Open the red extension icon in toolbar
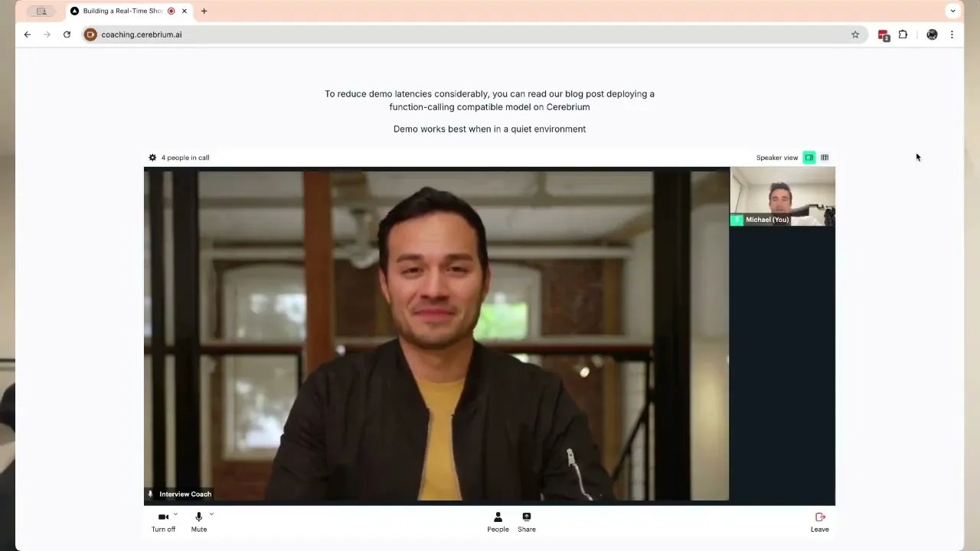Screen dimensions: 980x551 point(884,35)
